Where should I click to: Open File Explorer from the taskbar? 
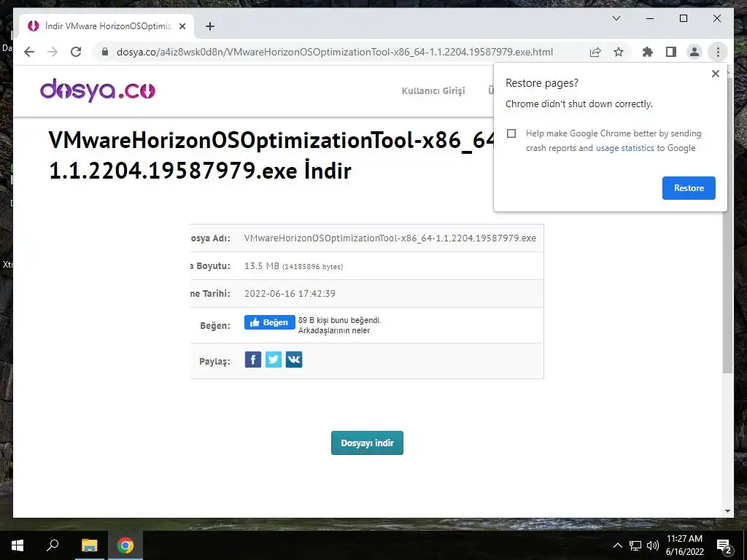pyautogui.click(x=89, y=545)
